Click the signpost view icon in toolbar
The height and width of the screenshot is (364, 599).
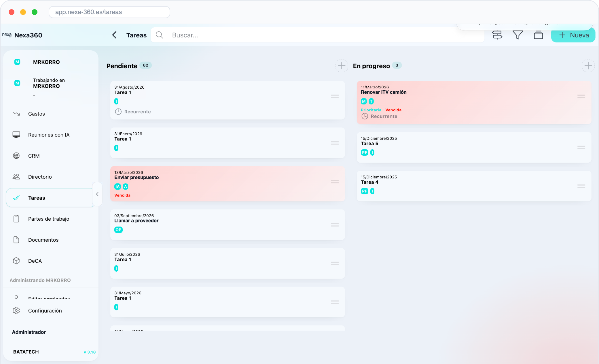coord(497,35)
